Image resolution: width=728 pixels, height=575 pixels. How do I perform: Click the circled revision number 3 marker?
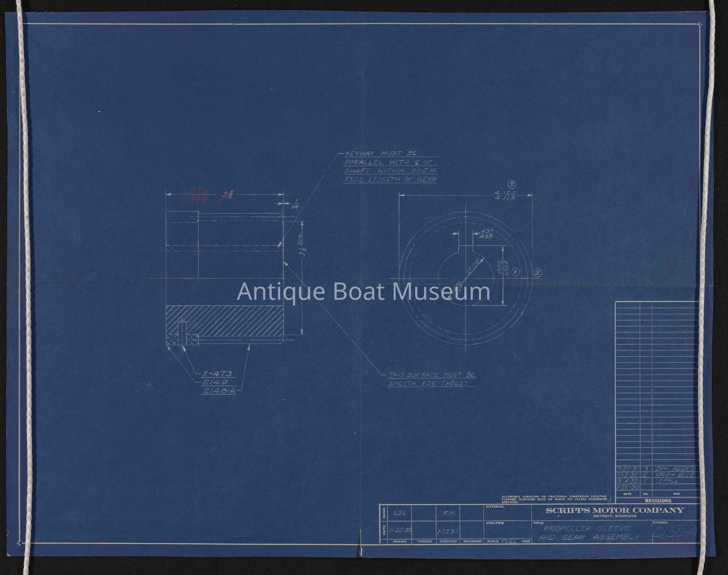point(512,185)
